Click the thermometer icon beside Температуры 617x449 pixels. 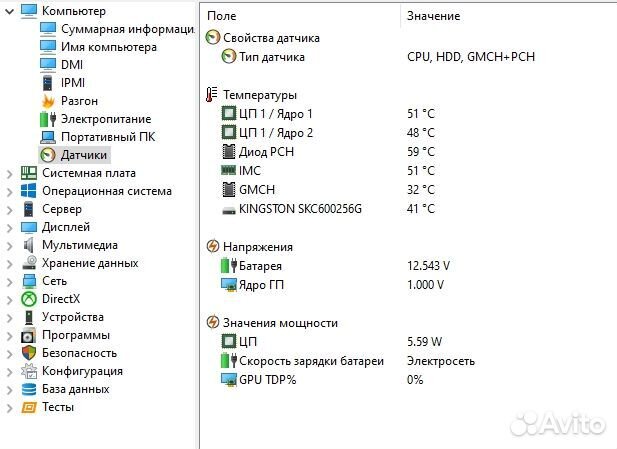point(212,95)
